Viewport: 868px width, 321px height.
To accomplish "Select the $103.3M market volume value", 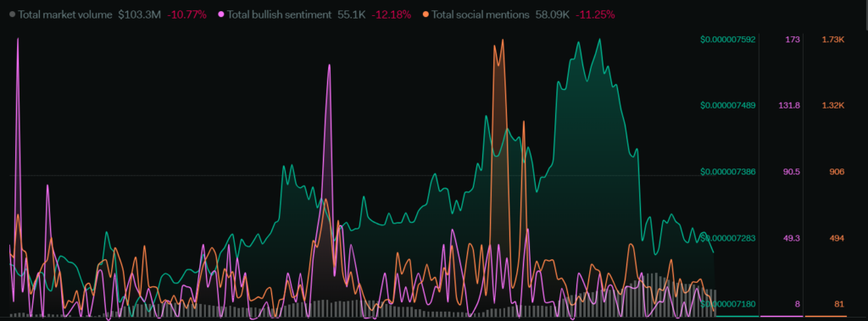I will 139,15.
